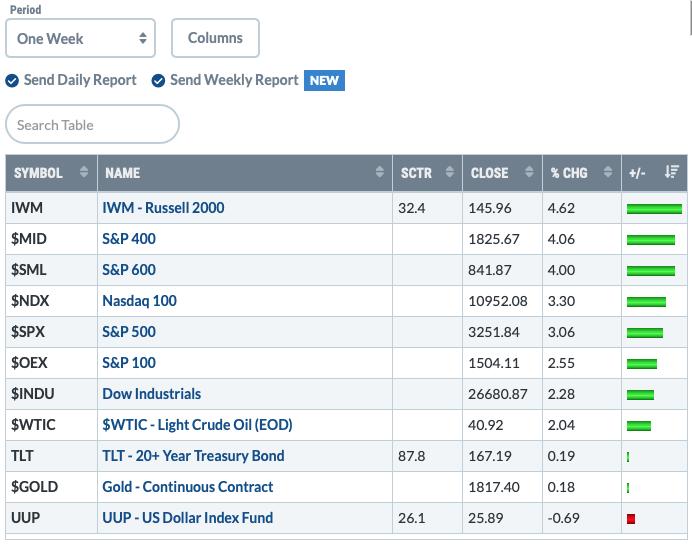Click the SCTR value 32.4
The width and height of the screenshot is (692, 545).
click(x=412, y=208)
